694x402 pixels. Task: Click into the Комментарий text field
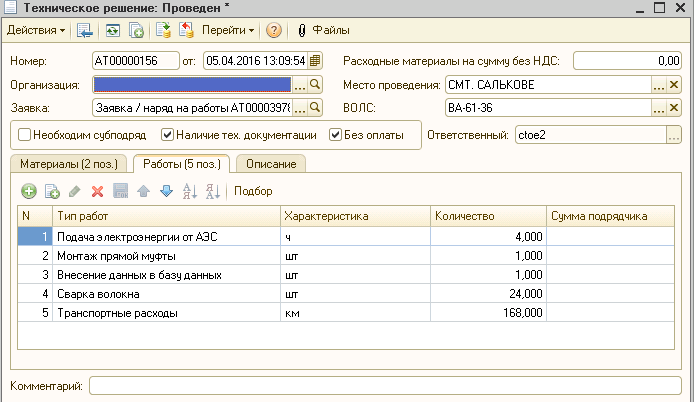pyautogui.click(x=385, y=385)
